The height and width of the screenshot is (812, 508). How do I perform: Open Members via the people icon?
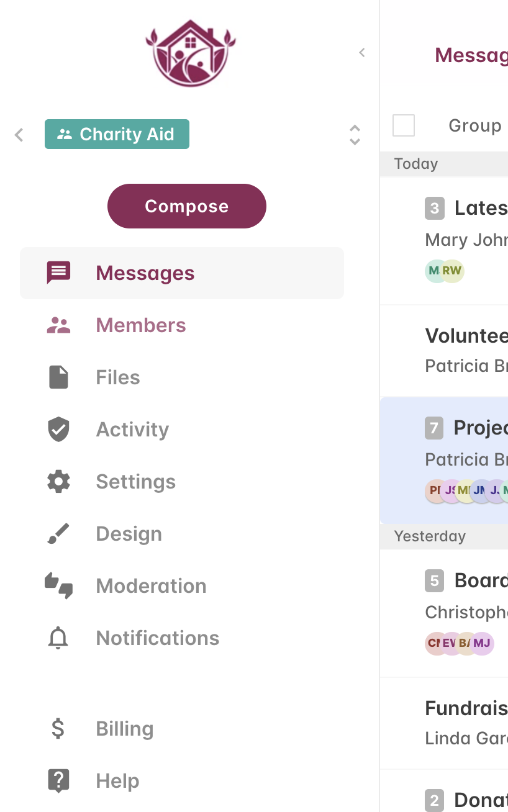pos(58,325)
